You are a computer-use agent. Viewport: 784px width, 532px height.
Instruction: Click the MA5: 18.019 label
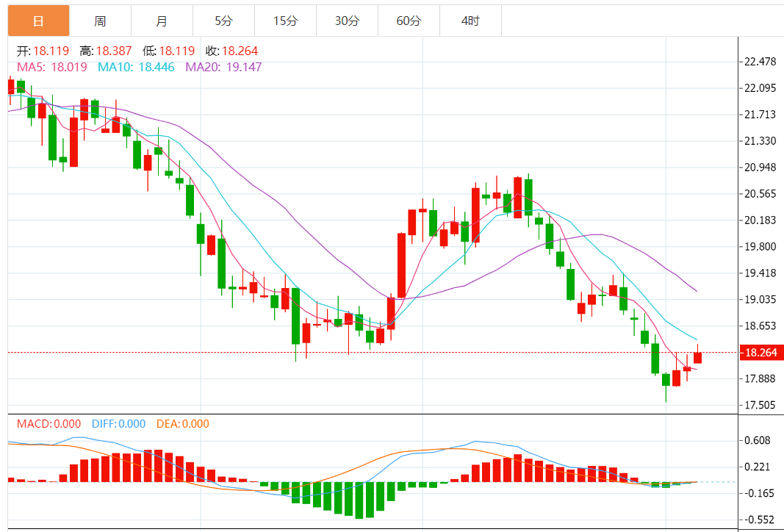(x=52, y=67)
